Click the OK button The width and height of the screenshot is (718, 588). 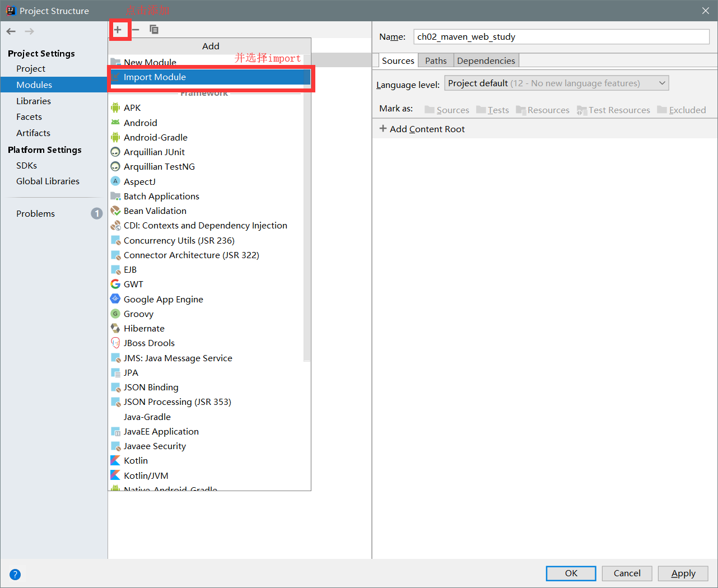click(x=571, y=573)
